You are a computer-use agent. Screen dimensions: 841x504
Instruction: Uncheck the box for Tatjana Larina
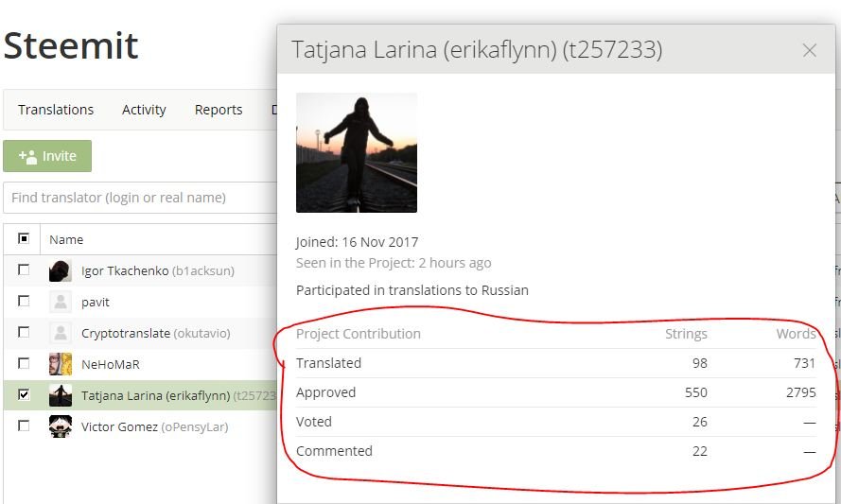click(24, 394)
